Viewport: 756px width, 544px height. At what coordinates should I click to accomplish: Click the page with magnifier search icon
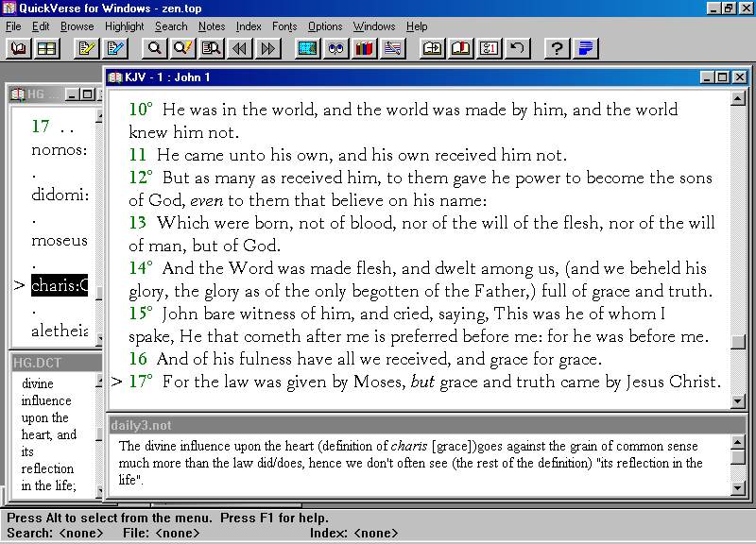click(211, 48)
